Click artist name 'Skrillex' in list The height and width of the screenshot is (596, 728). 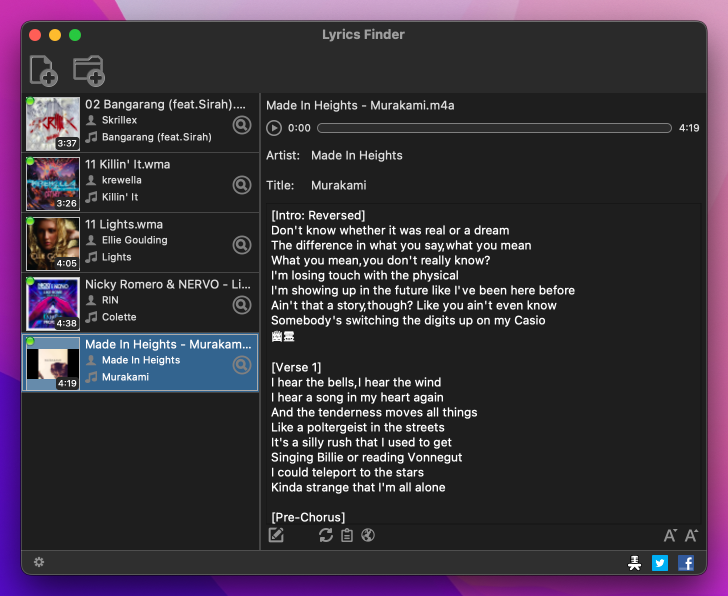click(x=119, y=120)
